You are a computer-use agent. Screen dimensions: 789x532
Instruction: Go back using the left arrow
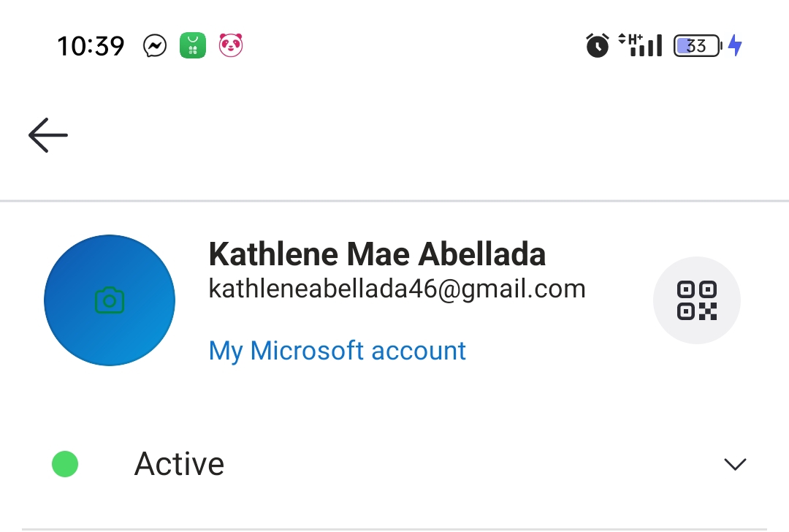47,135
